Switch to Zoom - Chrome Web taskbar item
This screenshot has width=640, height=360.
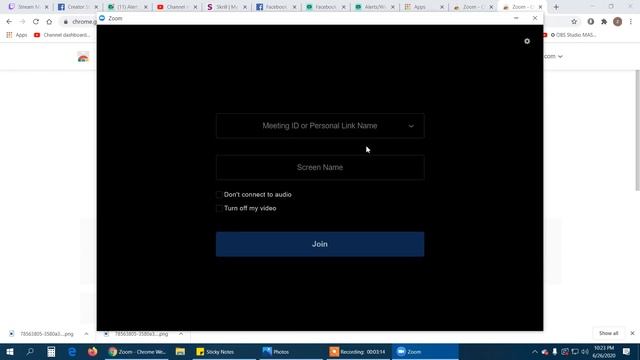[x=137, y=352]
